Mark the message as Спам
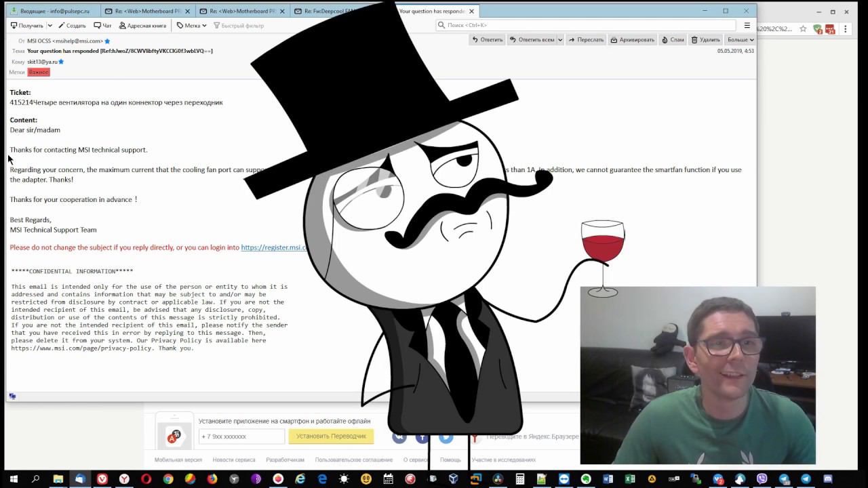The width and height of the screenshot is (868, 488). point(673,40)
